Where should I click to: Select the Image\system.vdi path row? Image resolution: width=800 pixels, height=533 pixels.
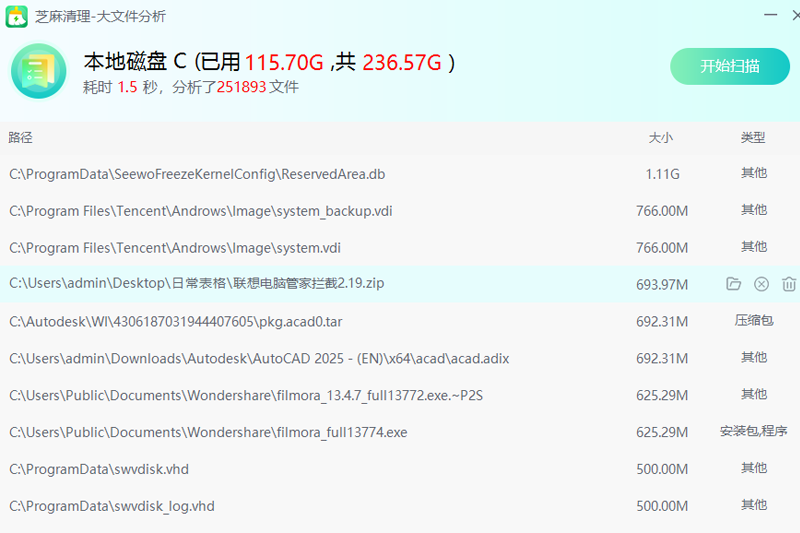pyautogui.click(x=400, y=247)
